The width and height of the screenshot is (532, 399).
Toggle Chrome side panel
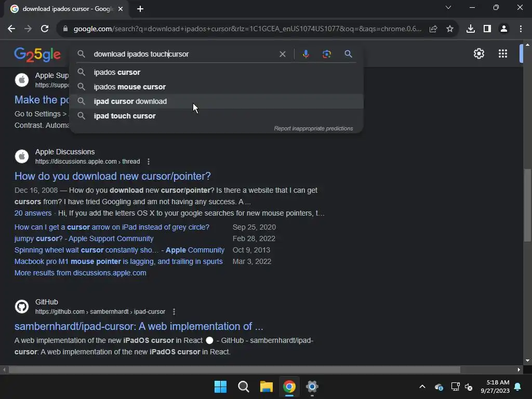[487, 29]
